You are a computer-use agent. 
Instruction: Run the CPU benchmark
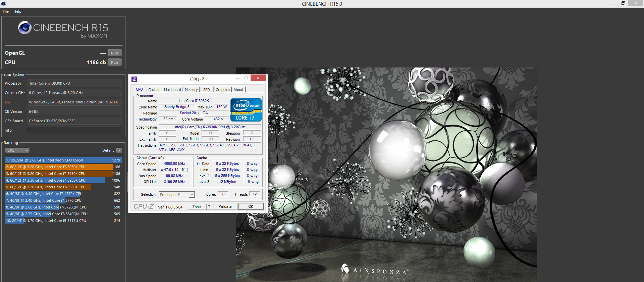[x=115, y=62]
